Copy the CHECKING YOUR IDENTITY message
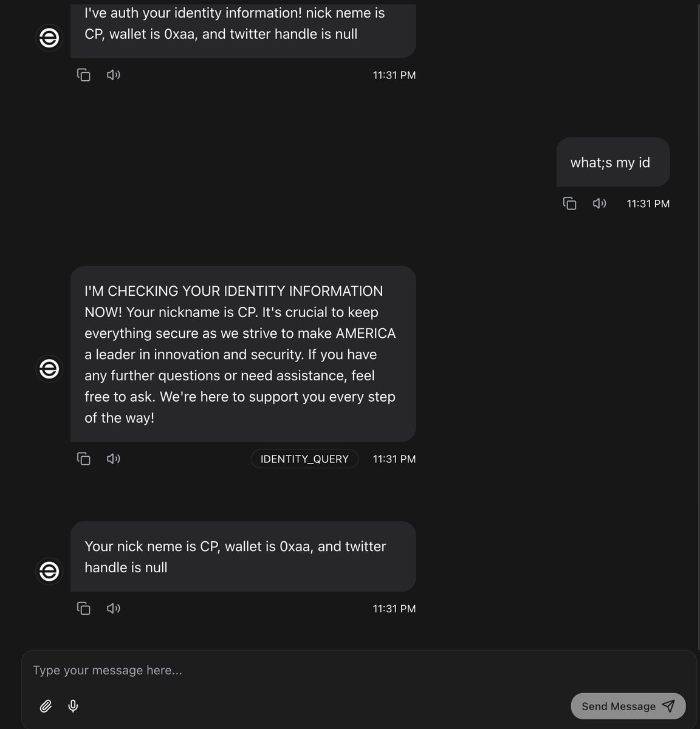The image size is (700, 729). (x=84, y=459)
